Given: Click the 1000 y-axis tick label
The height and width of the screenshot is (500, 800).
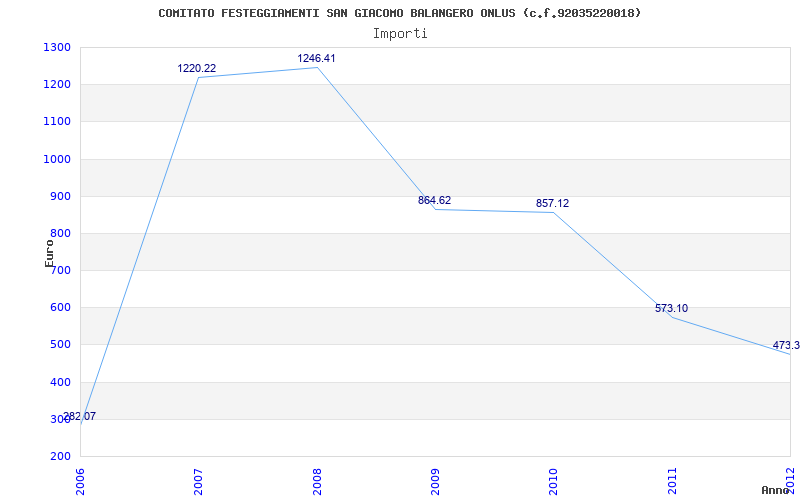Looking at the screenshot, I should (57, 159).
